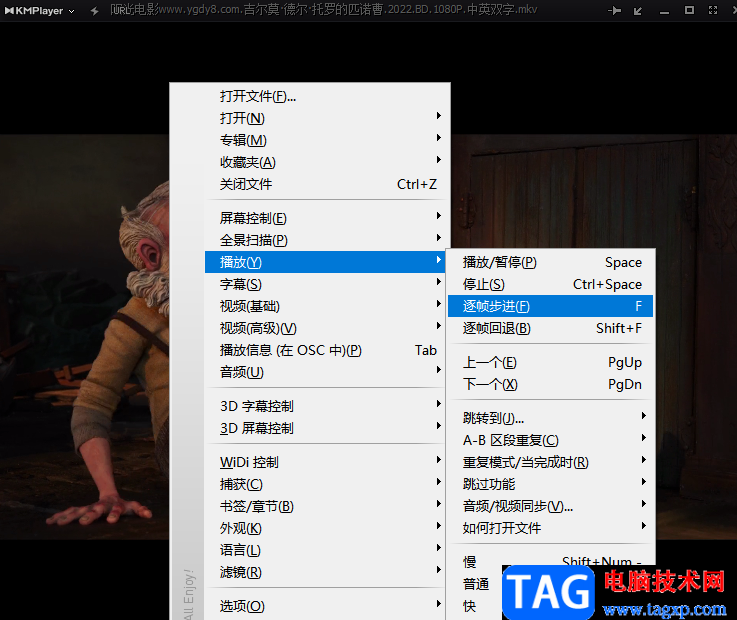The image size is (737, 620).
Task: Choose 下一个(X) PgDn entry
Action: pos(550,385)
